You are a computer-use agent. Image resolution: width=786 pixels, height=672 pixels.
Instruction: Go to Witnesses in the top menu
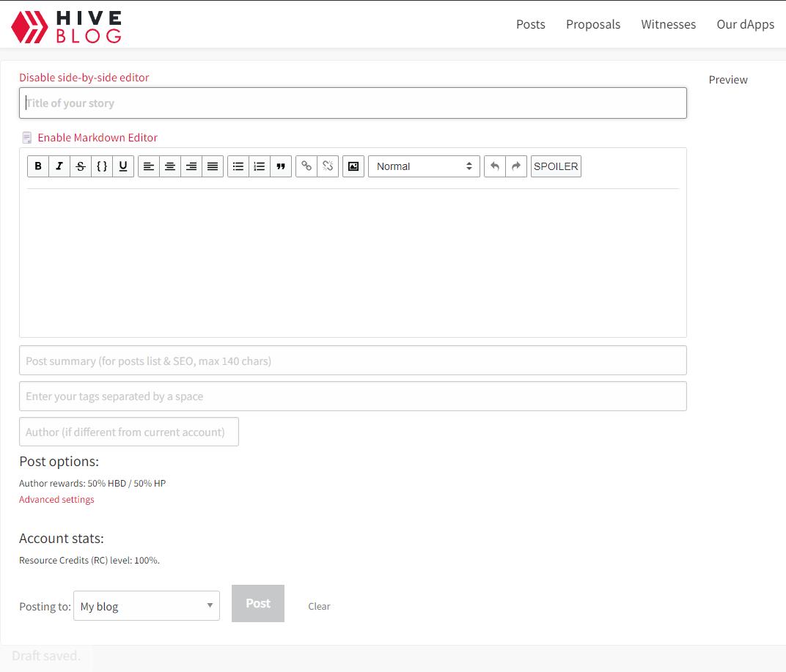pos(668,24)
